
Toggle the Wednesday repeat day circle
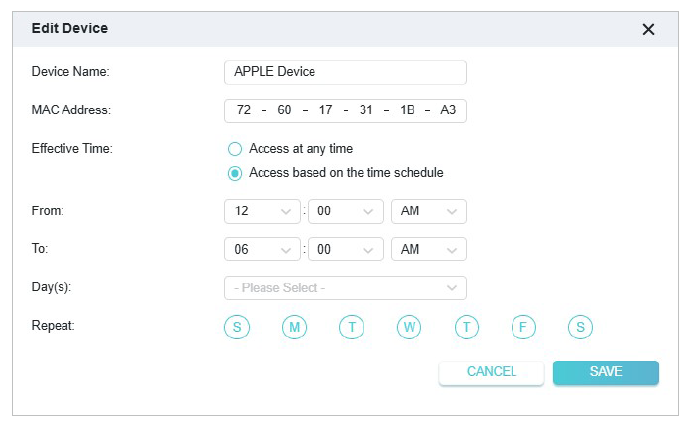click(x=408, y=326)
